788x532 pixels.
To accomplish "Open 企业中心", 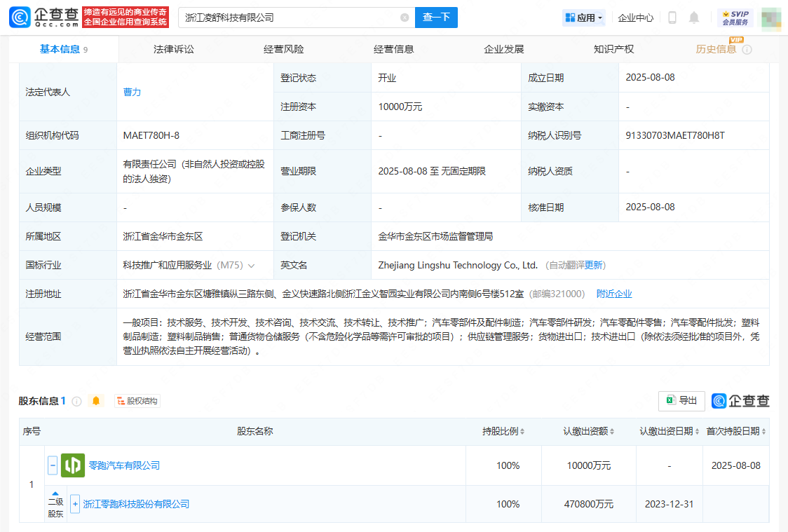I will (x=636, y=18).
